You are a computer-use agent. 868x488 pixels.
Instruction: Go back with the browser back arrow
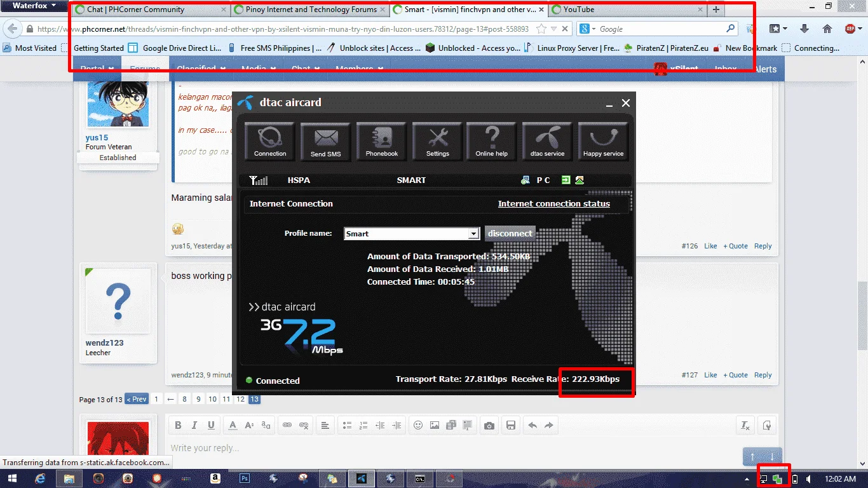tap(13, 29)
